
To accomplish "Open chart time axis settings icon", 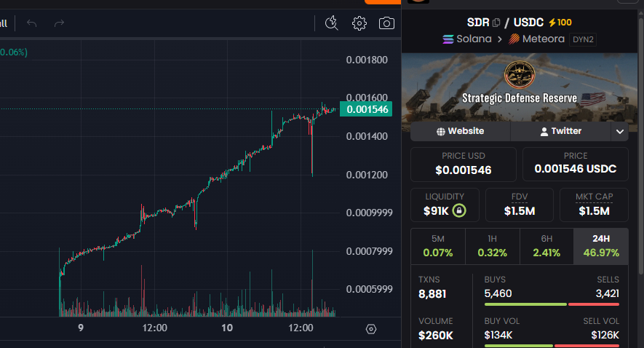I will (x=371, y=329).
